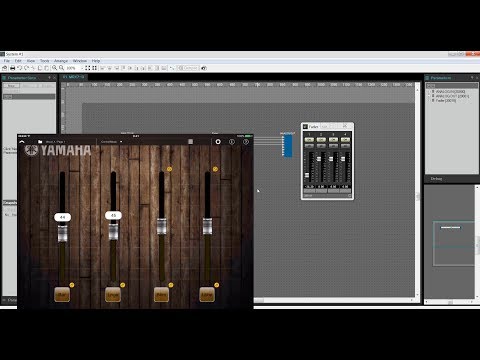Click the Zoom In magnifier icon
This screenshot has height=360, width=480.
click(54, 68)
